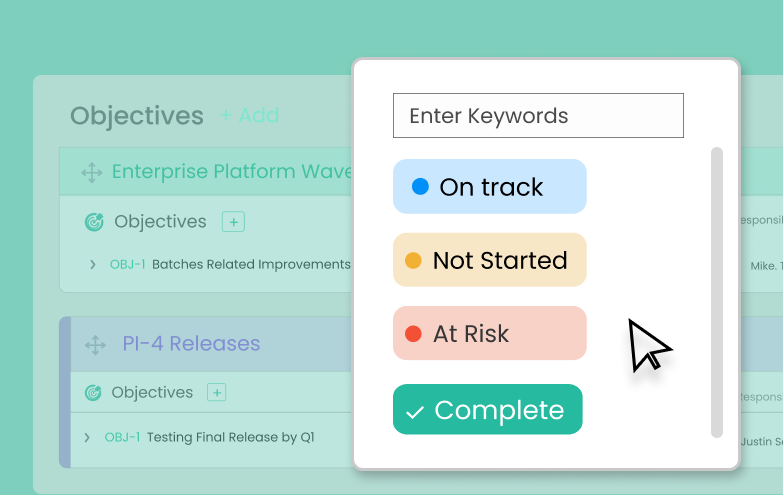Click the status dropdown scrollbar

tap(716, 292)
